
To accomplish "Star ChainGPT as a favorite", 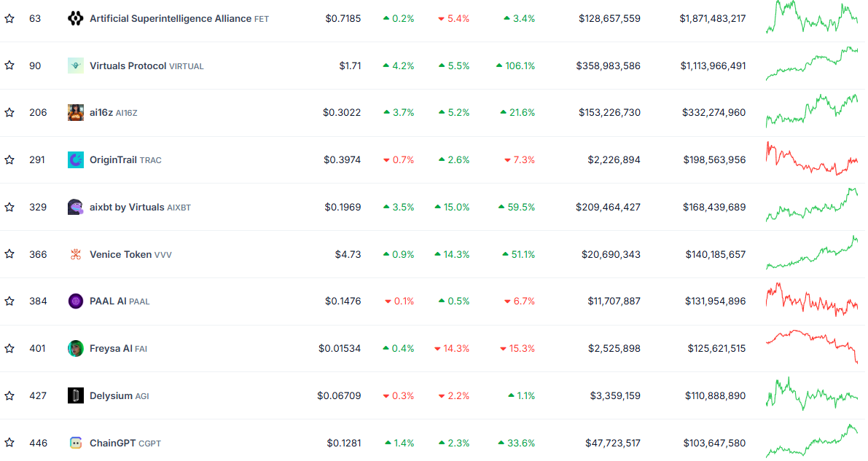I will tap(9, 443).
